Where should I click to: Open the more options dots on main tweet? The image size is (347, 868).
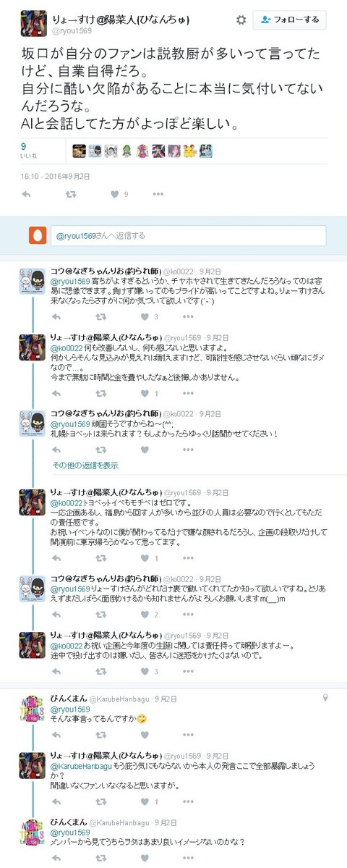[158, 194]
